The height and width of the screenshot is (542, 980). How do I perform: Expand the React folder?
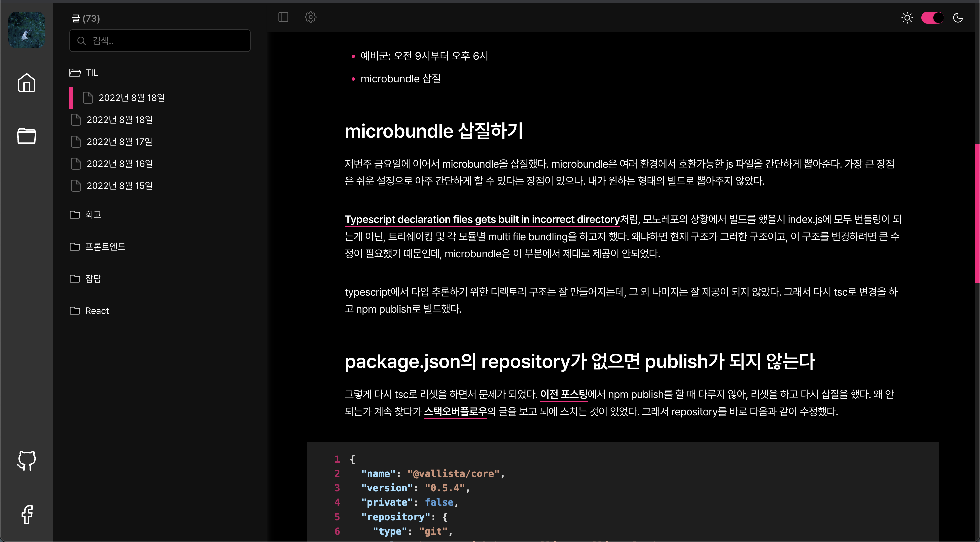pyautogui.click(x=97, y=311)
